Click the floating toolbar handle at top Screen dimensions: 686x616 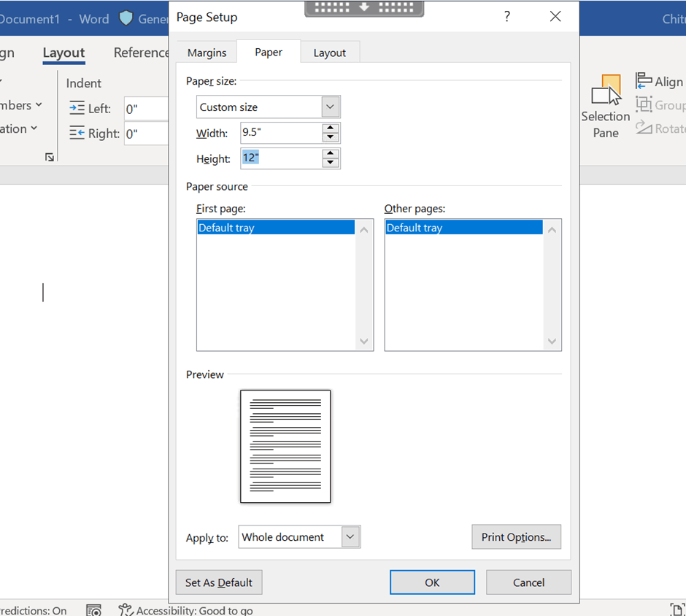[x=364, y=8]
